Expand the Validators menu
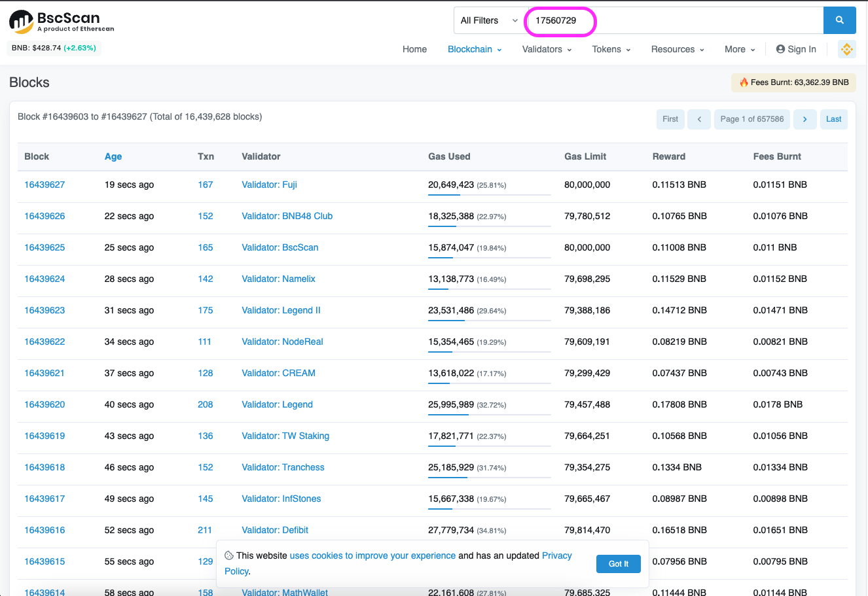The width and height of the screenshot is (868, 596). [547, 49]
